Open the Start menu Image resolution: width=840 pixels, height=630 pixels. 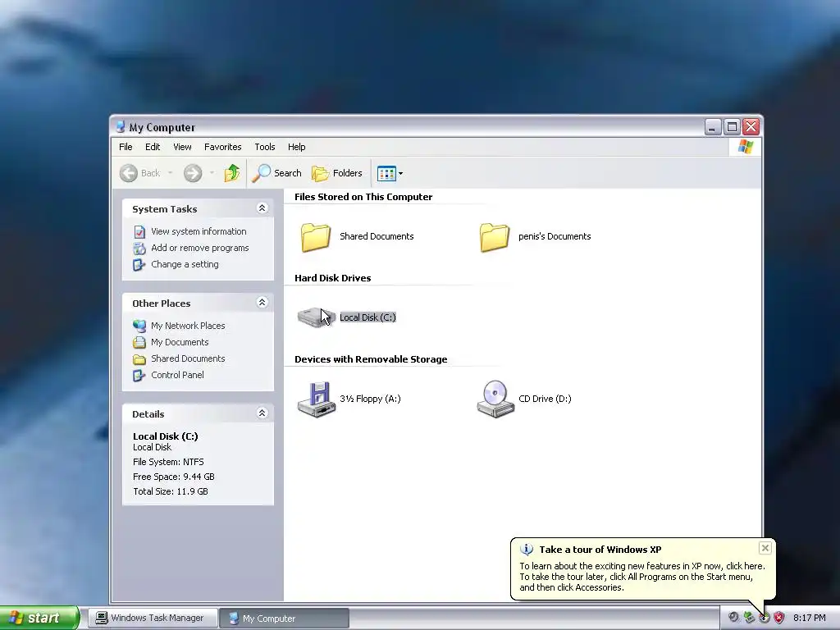click(x=39, y=618)
